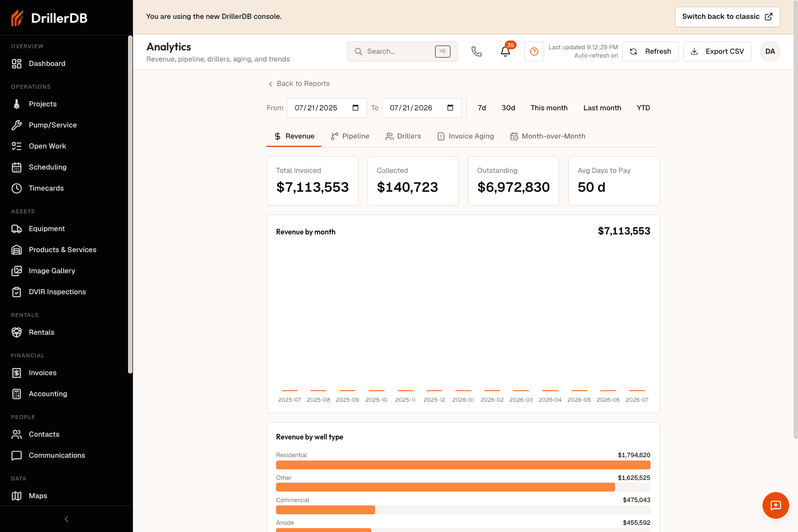
Task: Switch to the Revenue tab
Action: point(294,136)
